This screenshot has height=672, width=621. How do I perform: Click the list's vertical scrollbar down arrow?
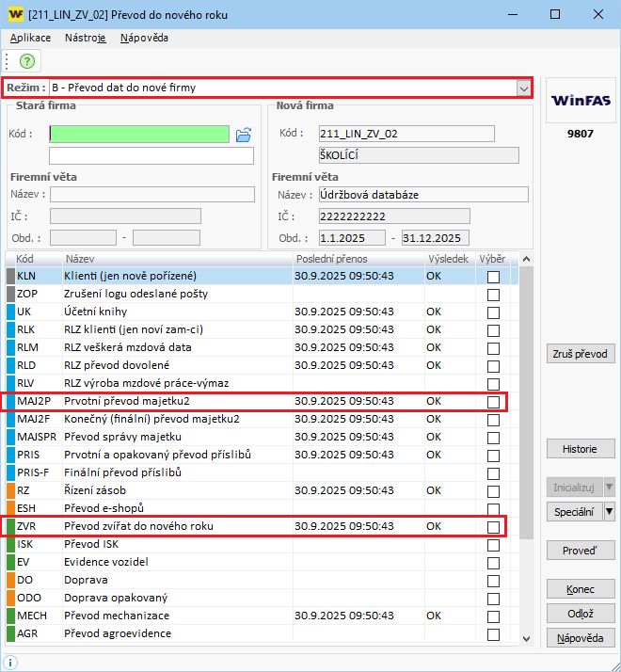[x=526, y=639]
